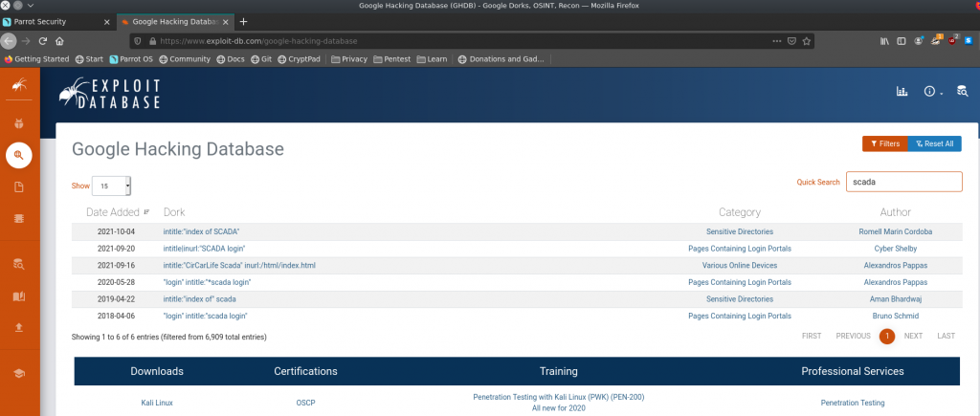This screenshot has height=416, width=980.
Task: Click the search database icon in header
Action: [963, 92]
